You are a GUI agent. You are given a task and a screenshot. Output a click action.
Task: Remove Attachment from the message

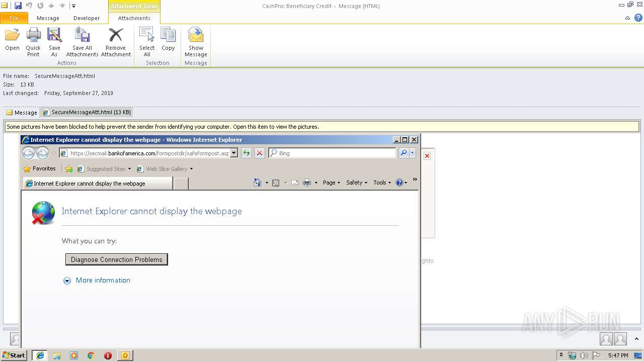click(x=116, y=42)
